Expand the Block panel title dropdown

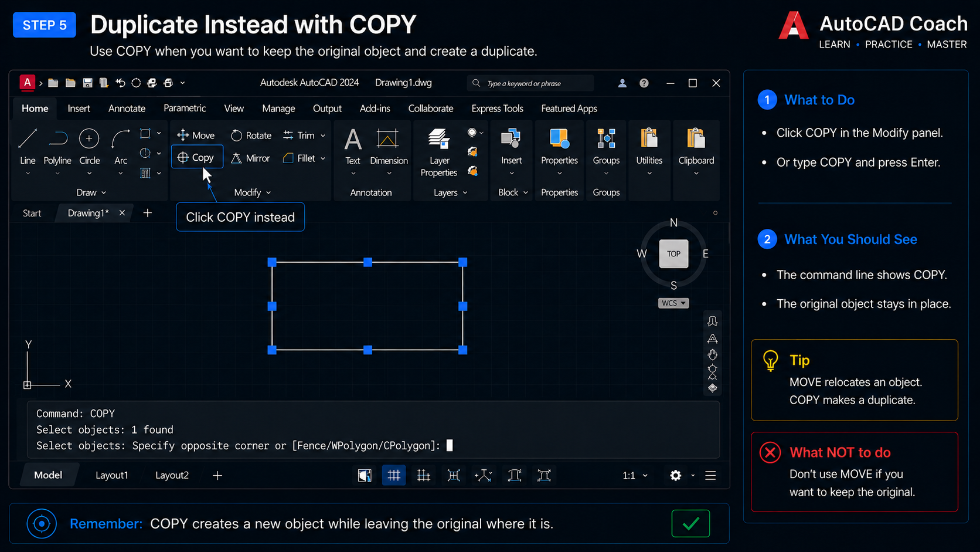(513, 192)
